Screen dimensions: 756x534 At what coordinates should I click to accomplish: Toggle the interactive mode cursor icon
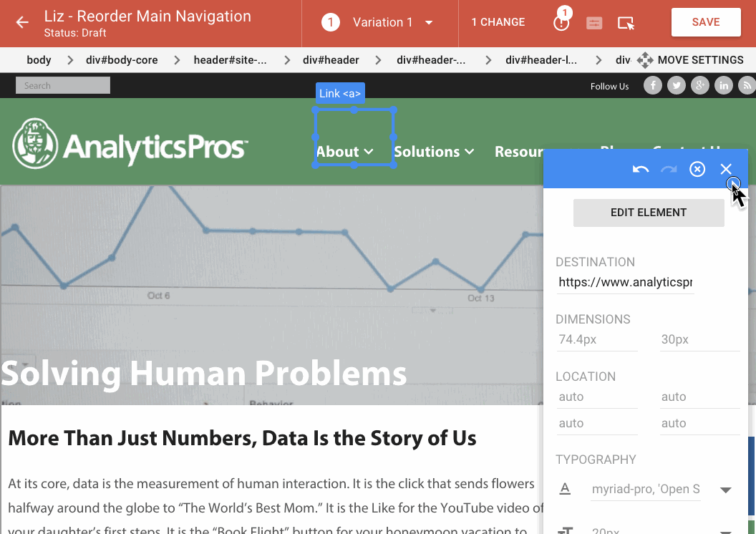coord(626,23)
